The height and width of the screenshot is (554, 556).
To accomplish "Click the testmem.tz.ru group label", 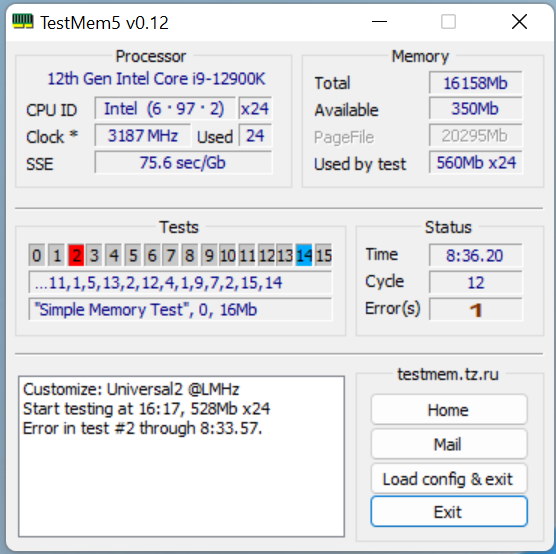I will pos(448,374).
